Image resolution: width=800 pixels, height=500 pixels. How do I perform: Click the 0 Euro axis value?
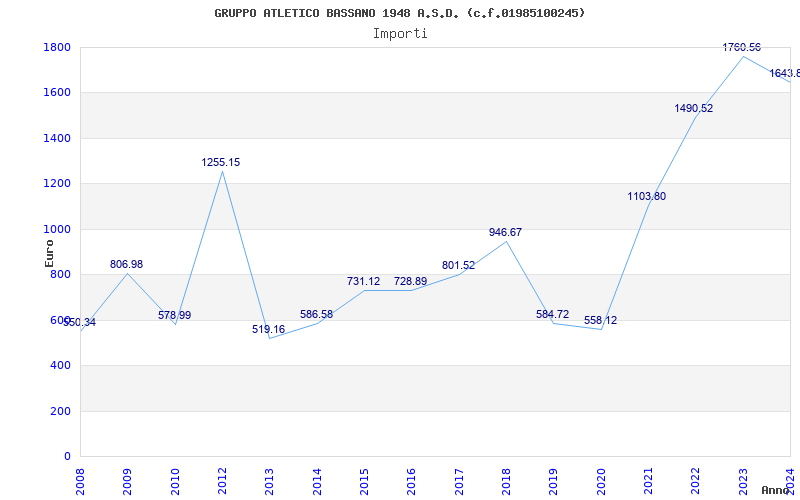67,457
